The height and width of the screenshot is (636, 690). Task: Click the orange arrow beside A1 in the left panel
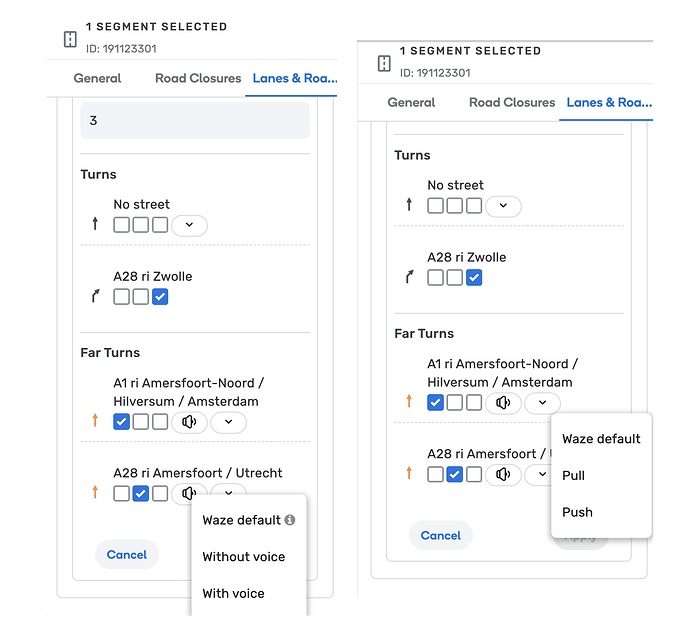click(95, 421)
